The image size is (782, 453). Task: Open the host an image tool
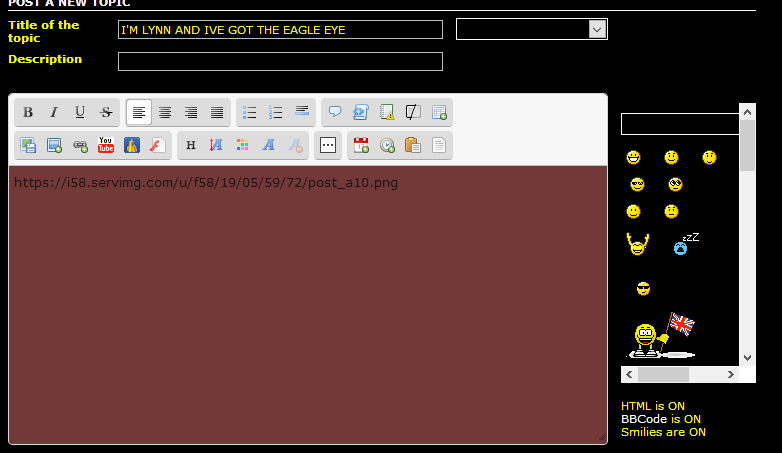click(28, 145)
